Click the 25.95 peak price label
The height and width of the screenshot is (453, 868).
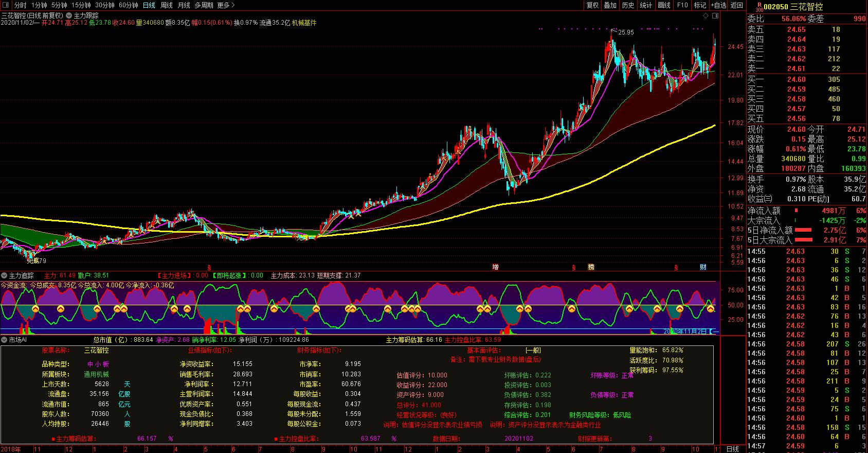click(626, 32)
